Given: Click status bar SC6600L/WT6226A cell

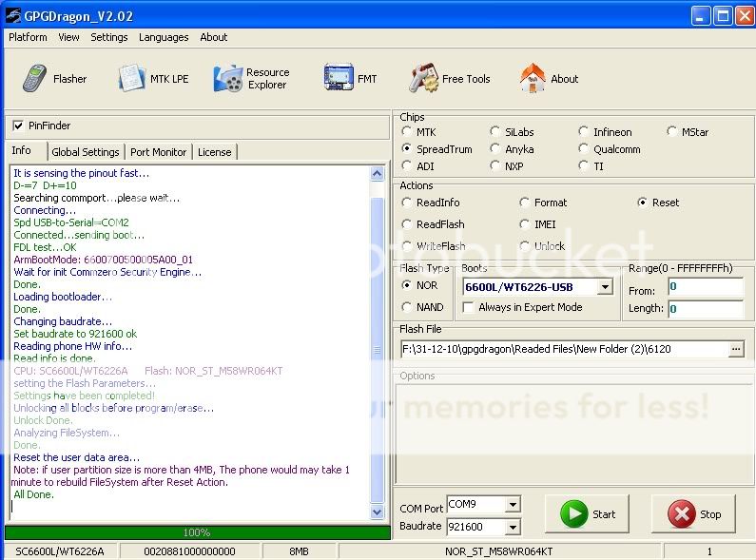Looking at the screenshot, I should tap(60, 551).
